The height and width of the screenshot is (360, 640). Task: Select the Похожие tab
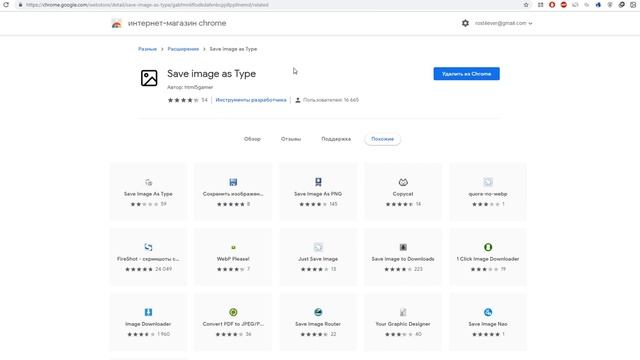tap(382, 139)
